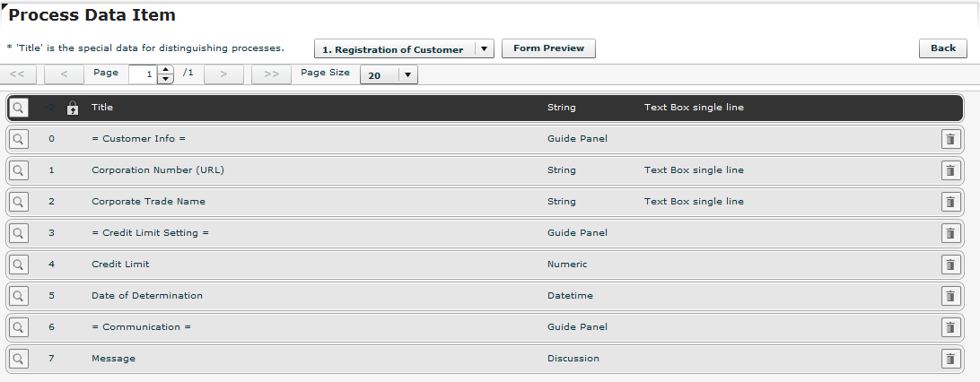This screenshot has width=980, height=382.
Task: Delete the Corporate Trade Name item
Action: click(950, 202)
